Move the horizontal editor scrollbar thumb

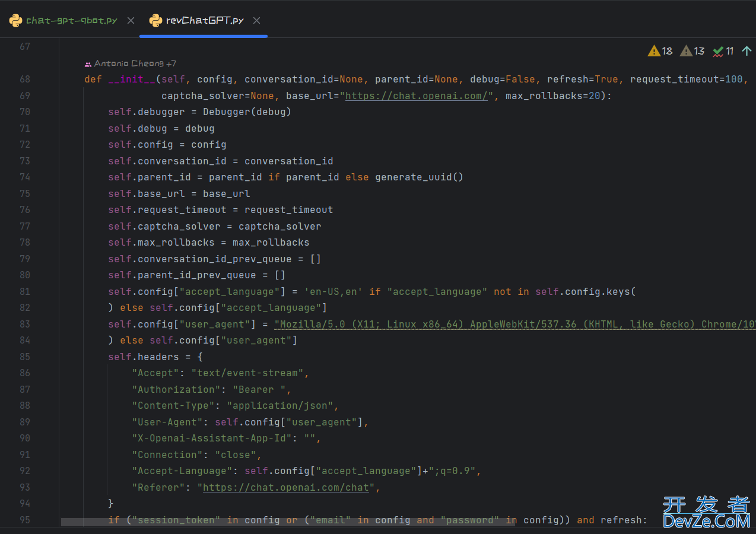click(x=288, y=522)
